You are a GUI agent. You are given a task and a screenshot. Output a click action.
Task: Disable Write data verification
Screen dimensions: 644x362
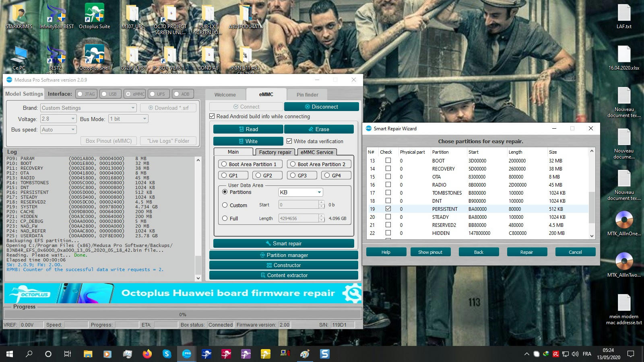[289, 141]
